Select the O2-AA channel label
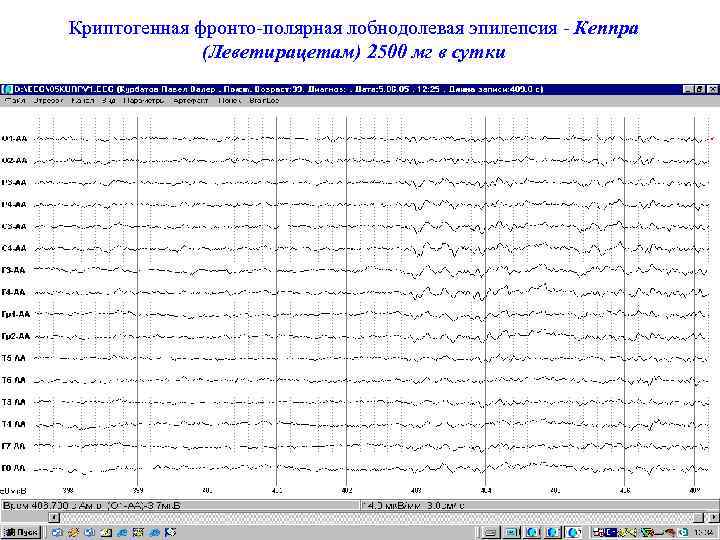The width and height of the screenshot is (720, 540). (15, 161)
